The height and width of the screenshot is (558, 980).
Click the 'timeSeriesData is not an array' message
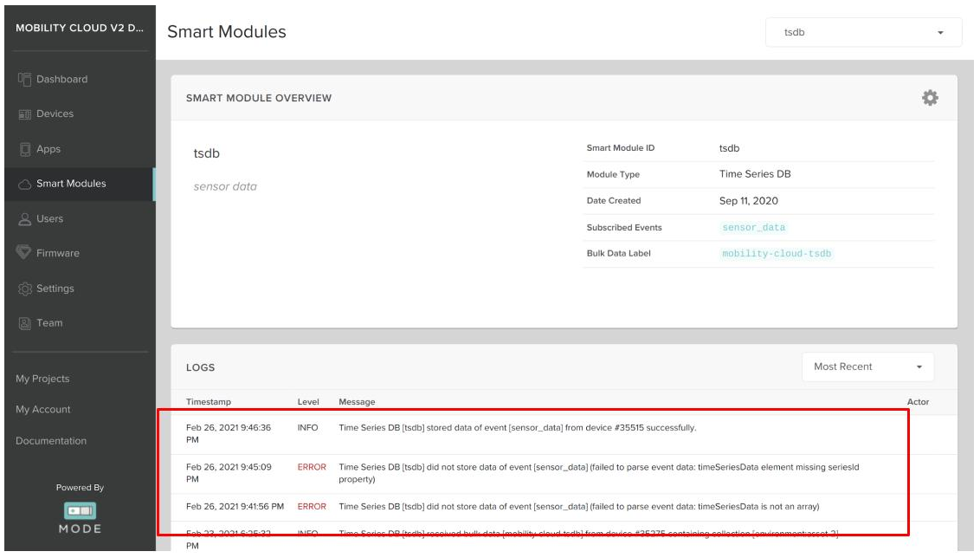tap(579, 507)
